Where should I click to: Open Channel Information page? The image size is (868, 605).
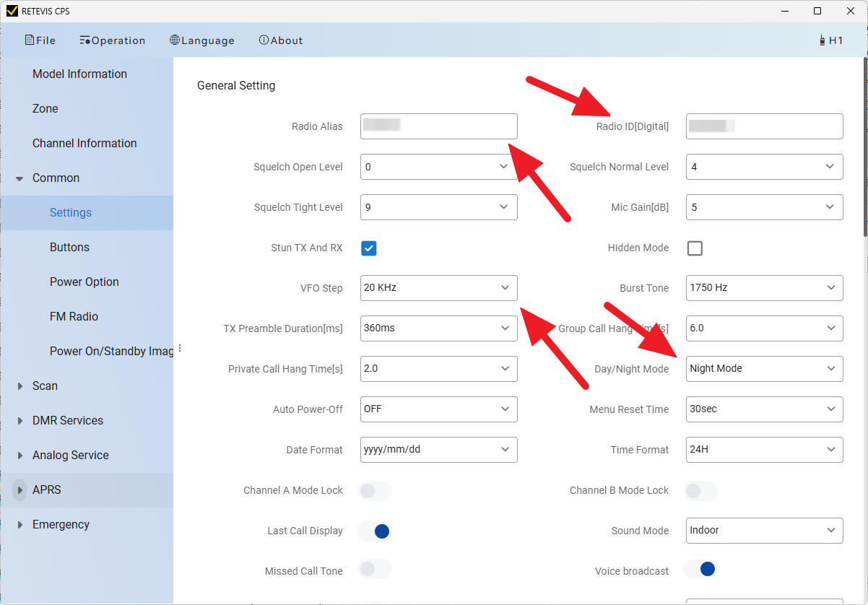coord(84,144)
